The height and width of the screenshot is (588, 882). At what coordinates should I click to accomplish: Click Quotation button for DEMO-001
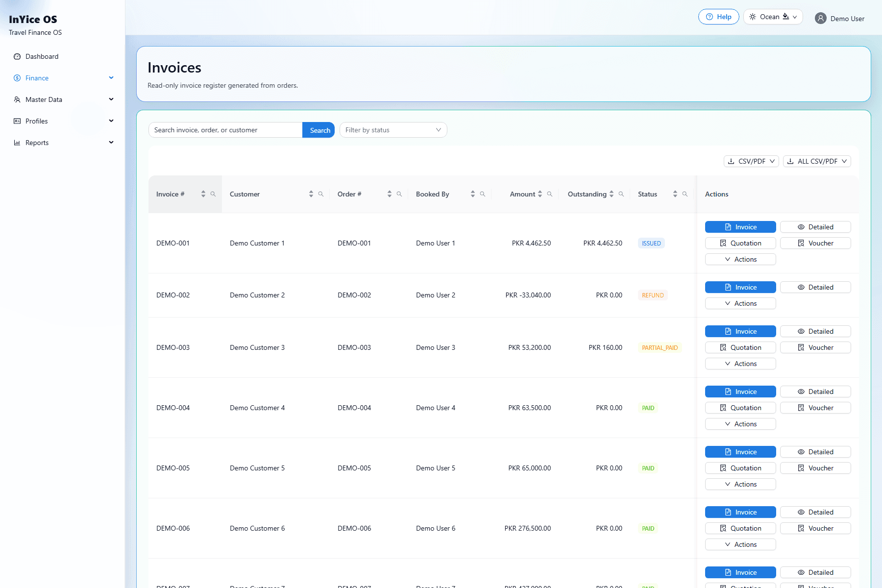740,243
